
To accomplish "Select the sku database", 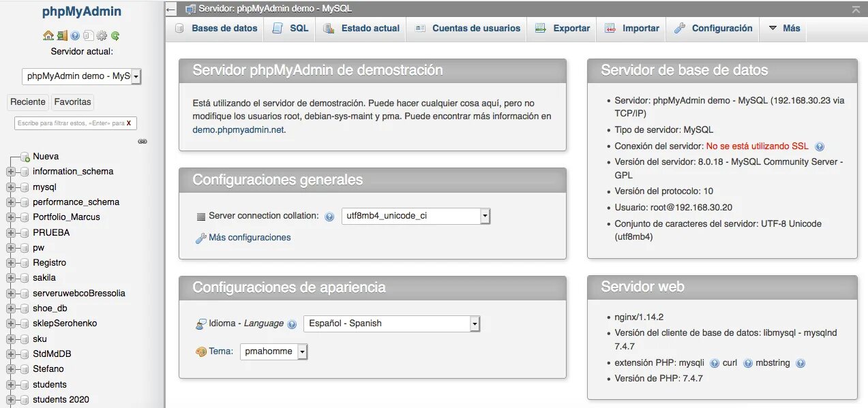I will pos(40,339).
